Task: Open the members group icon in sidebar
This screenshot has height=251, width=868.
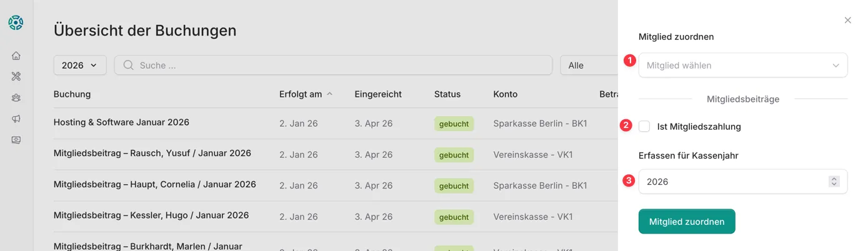Action: [16, 98]
